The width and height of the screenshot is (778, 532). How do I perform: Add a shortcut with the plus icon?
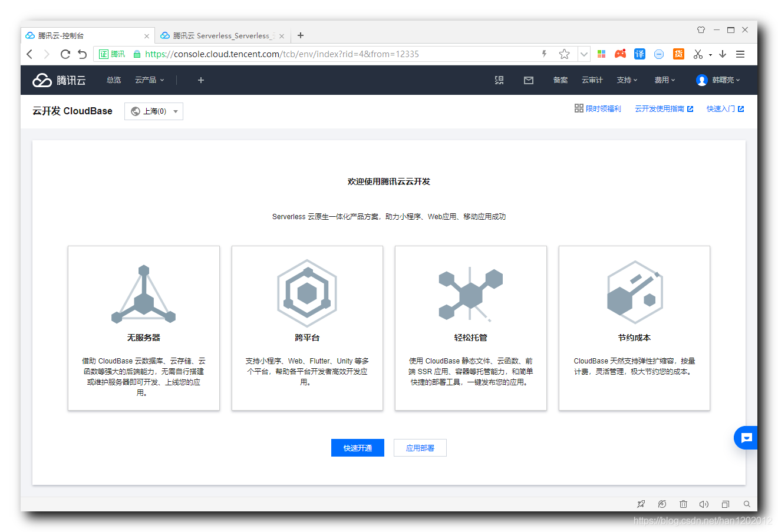coord(201,80)
